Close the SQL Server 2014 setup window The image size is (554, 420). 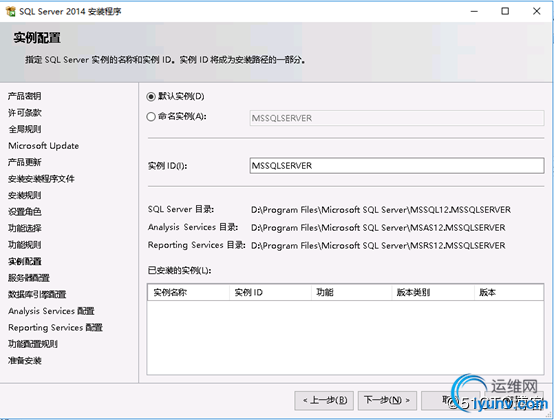tap(536, 11)
